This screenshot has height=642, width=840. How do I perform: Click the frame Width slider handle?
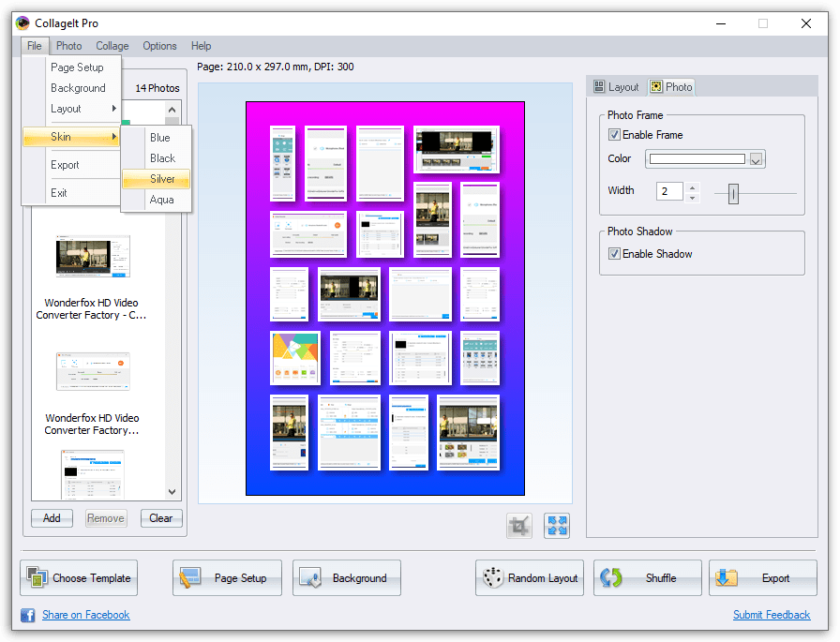[734, 193]
